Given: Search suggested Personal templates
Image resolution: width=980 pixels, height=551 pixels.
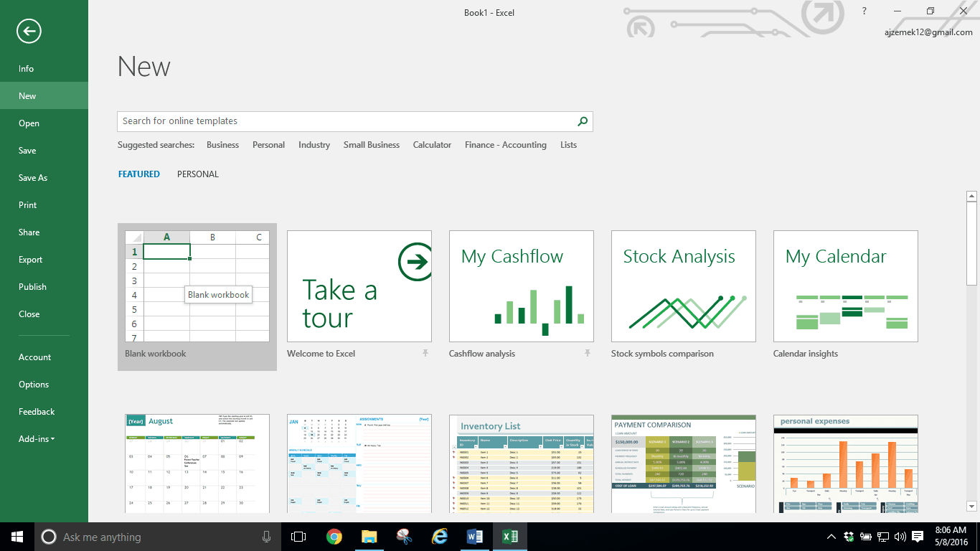Looking at the screenshot, I should tap(268, 145).
